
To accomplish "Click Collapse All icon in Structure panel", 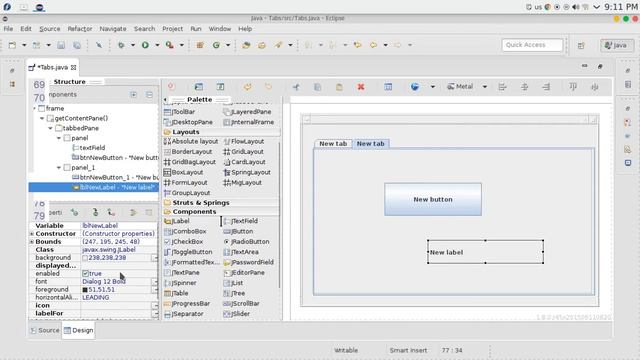I will (x=149, y=94).
